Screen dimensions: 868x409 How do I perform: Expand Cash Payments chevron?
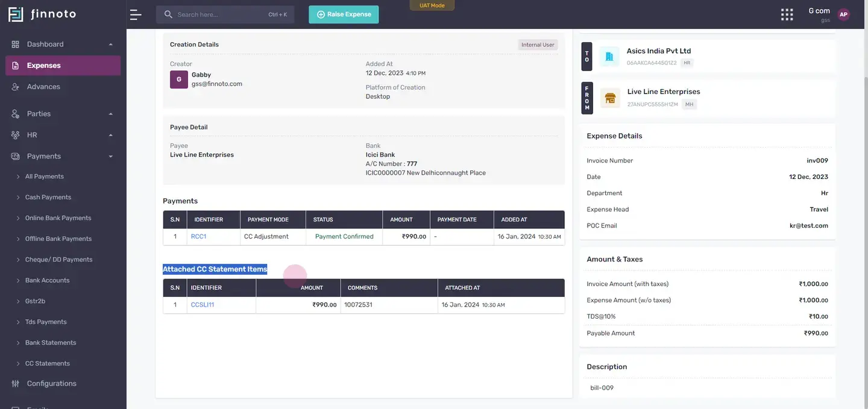click(18, 198)
